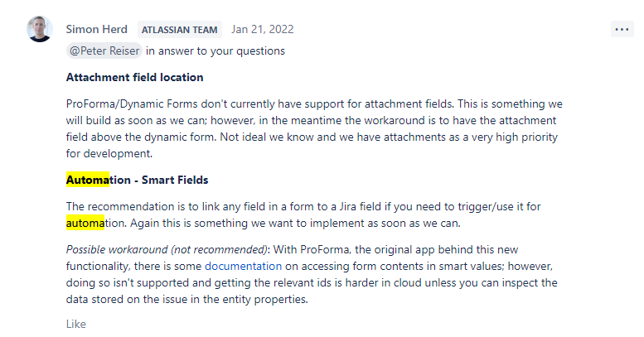Viewport: 644px width, 337px height.
Task: Open the Jan 21, 2022 timestamp permalink
Action: point(262,30)
